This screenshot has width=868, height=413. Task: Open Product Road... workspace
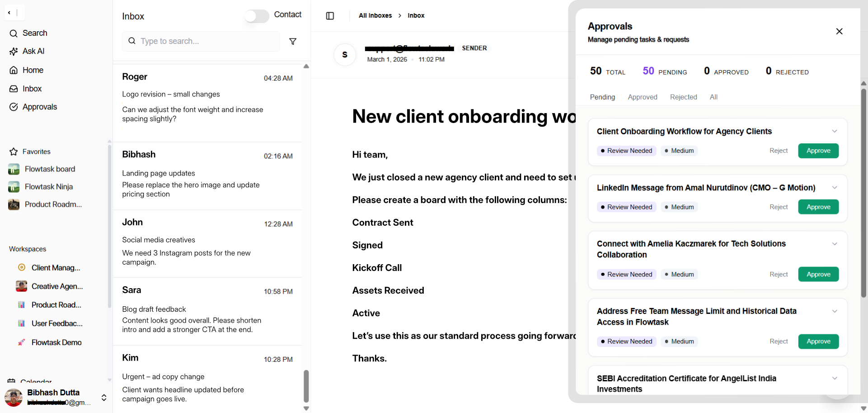tap(49, 305)
